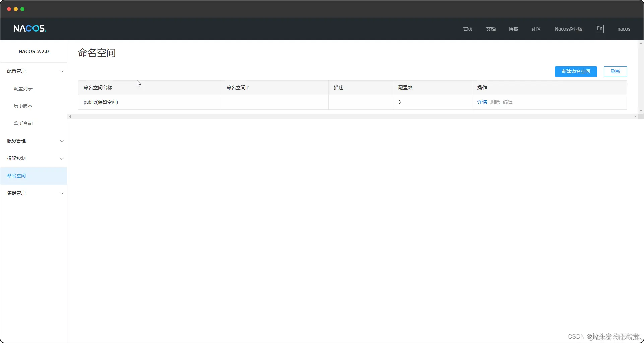The height and width of the screenshot is (343, 644).
Task: Click the 操作 column header
Action: [x=550, y=88]
